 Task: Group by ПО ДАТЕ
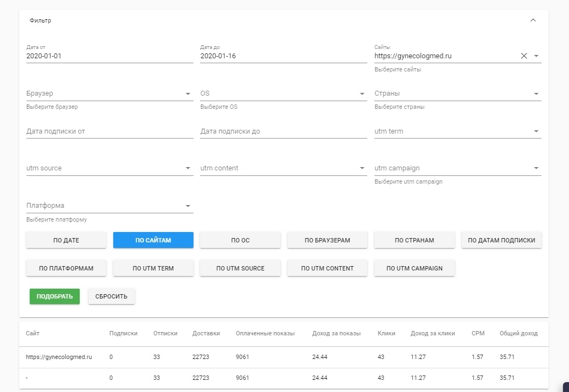point(66,240)
